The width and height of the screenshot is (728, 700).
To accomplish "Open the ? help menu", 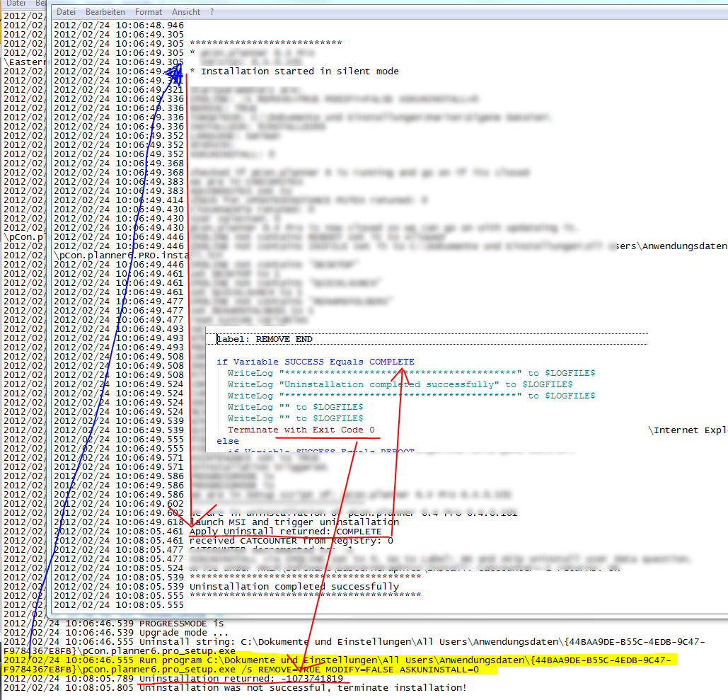I will coord(212,11).
